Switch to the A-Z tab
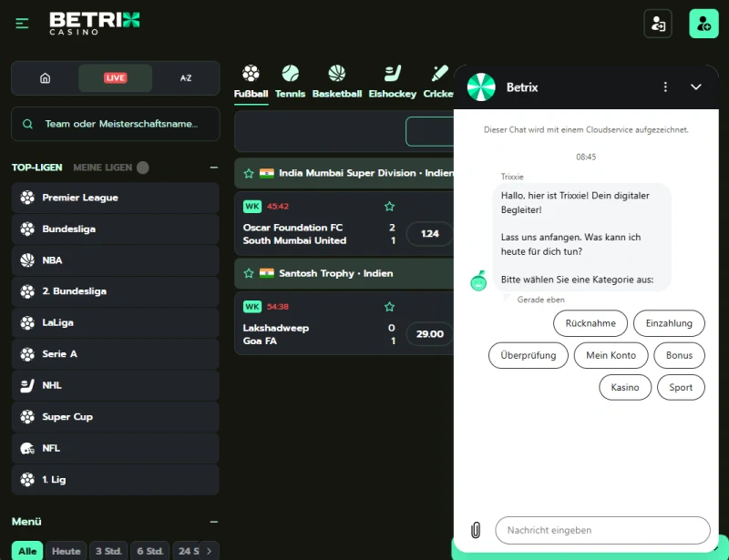The height and width of the screenshot is (560, 729). coord(185,78)
